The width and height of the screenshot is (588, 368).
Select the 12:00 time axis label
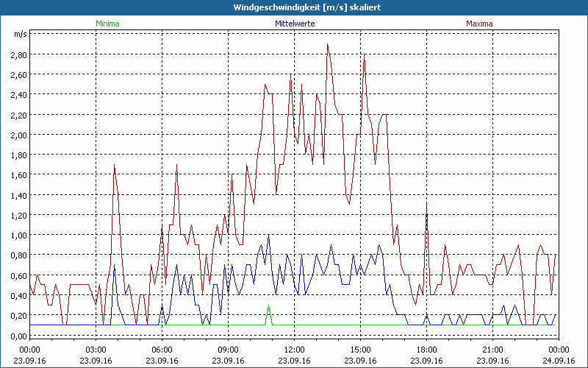(x=294, y=350)
